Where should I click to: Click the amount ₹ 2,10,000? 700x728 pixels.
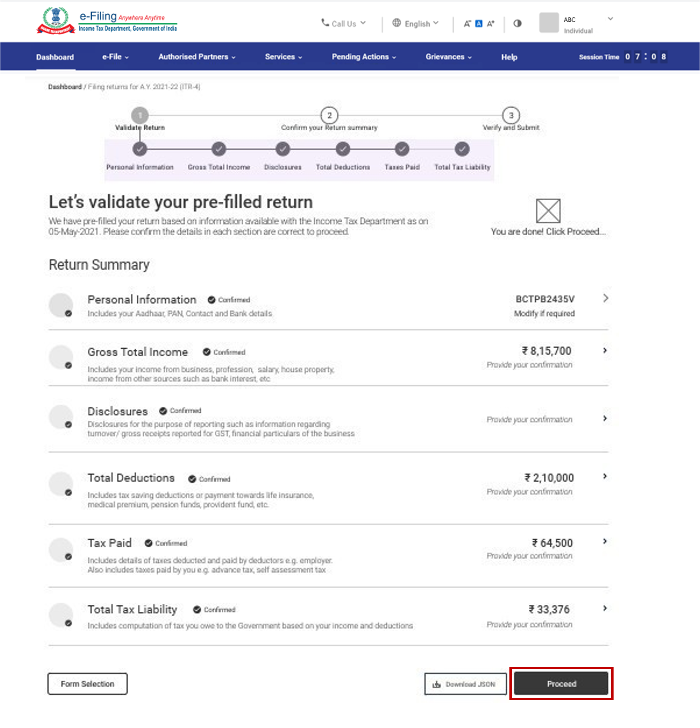(x=549, y=478)
